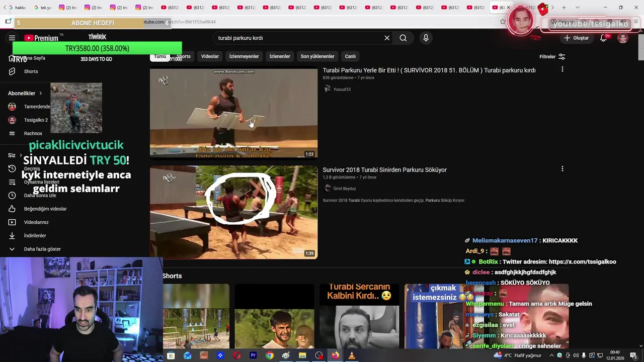Start voice search with the microphone icon
644x362 pixels.
tap(426, 38)
